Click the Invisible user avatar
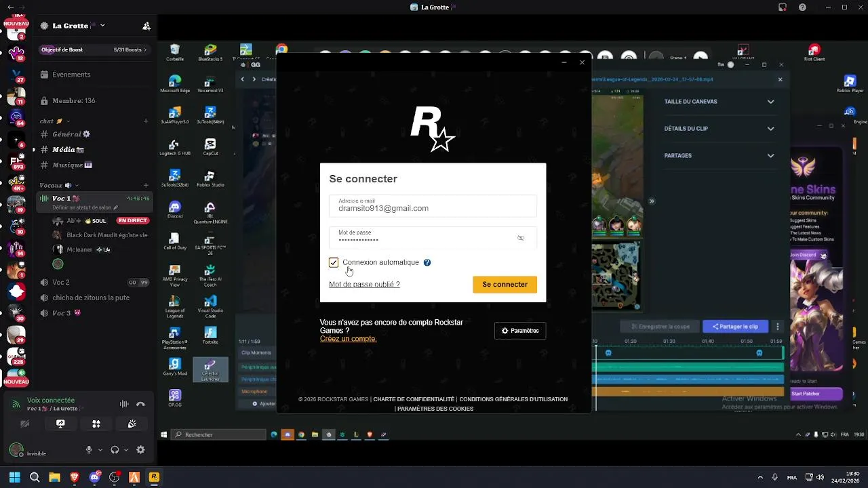The height and width of the screenshot is (488, 868). 16,450
